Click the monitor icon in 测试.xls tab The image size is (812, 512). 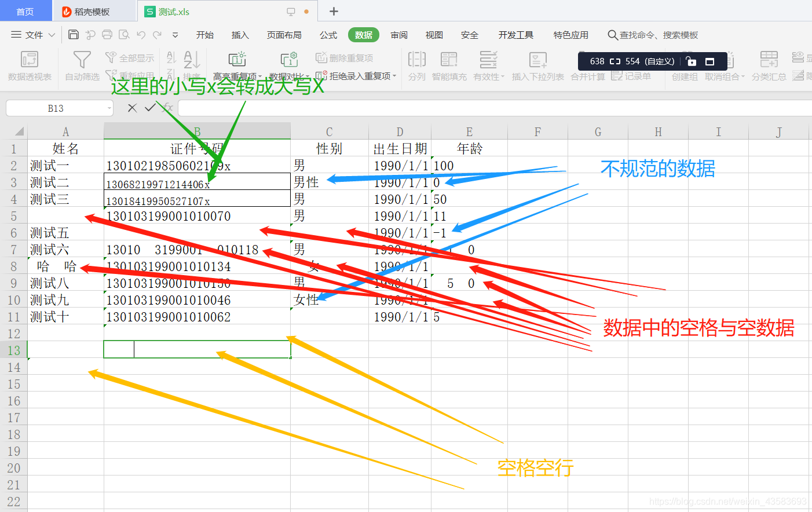(x=291, y=12)
